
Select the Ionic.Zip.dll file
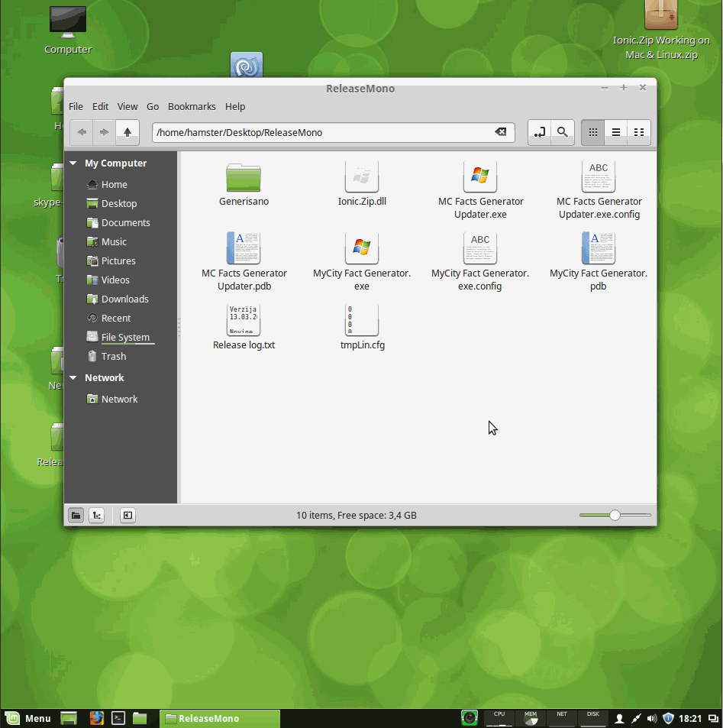pos(362,184)
